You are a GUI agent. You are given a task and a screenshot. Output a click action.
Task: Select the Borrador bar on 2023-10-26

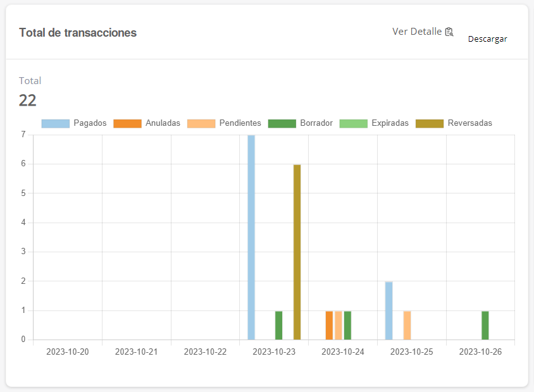(485, 325)
